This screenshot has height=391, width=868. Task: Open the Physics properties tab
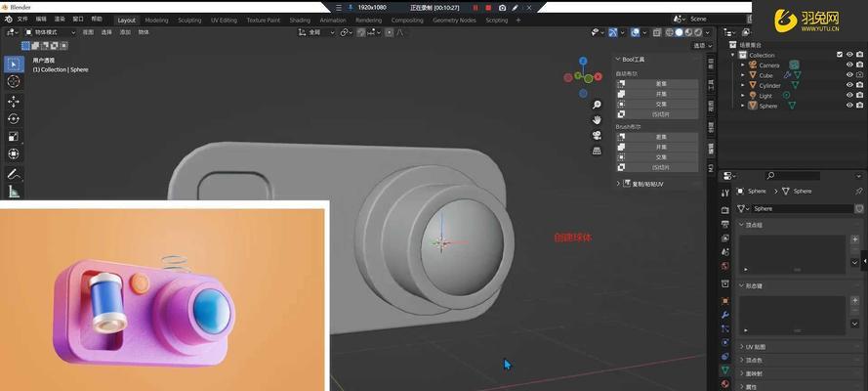(725, 342)
